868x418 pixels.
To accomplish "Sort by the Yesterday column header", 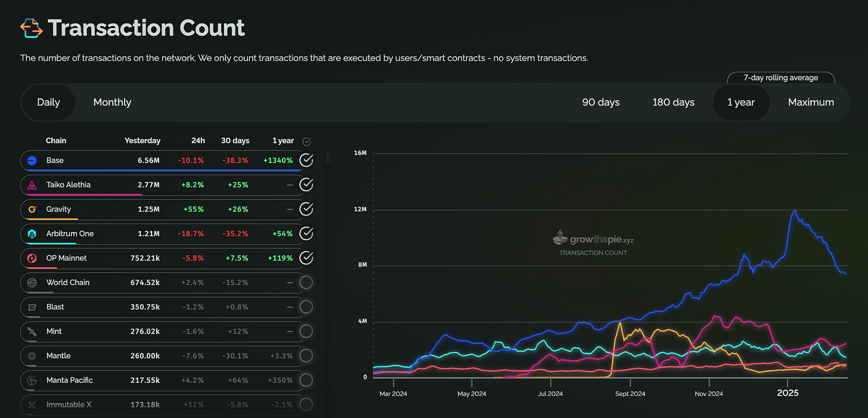I will [142, 141].
